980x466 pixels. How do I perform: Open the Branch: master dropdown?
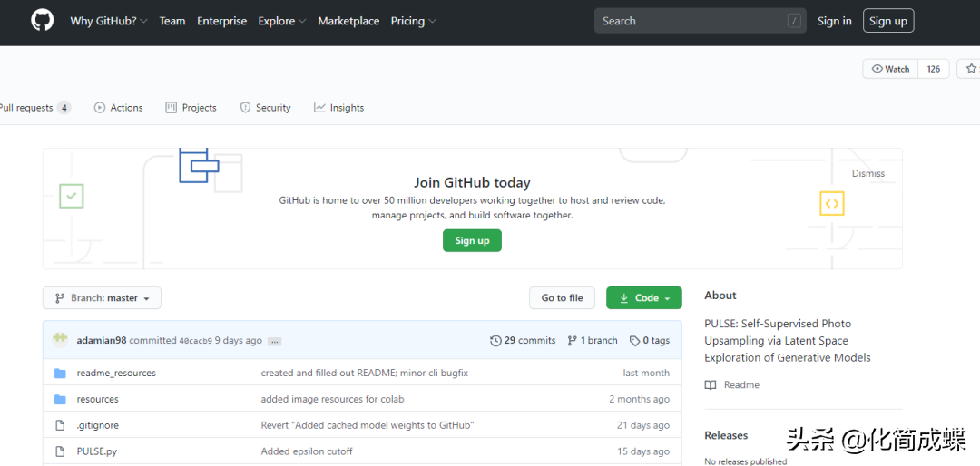click(x=102, y=298)
